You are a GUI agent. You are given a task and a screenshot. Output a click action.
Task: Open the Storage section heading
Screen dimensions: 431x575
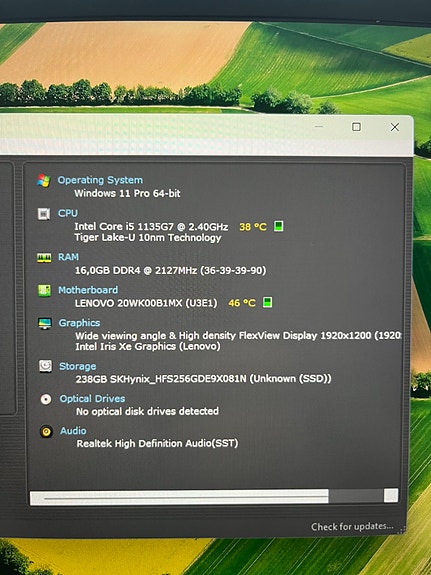tap(78, 366)
